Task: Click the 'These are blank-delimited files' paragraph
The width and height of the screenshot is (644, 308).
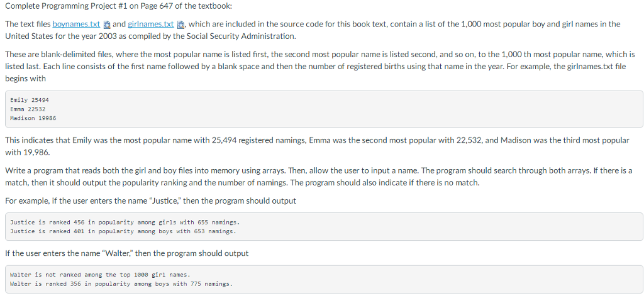Action: point(320,66)
